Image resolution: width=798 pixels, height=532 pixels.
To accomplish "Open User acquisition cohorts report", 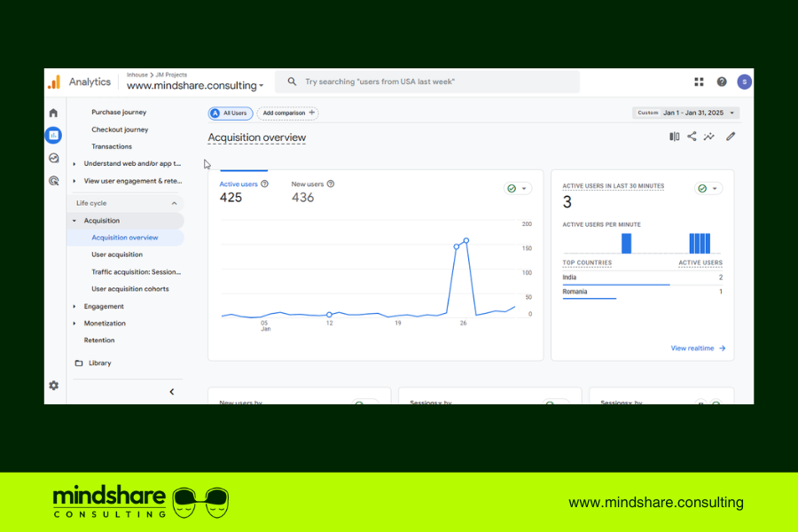I will pyautogui.click(x=130, y=289).
